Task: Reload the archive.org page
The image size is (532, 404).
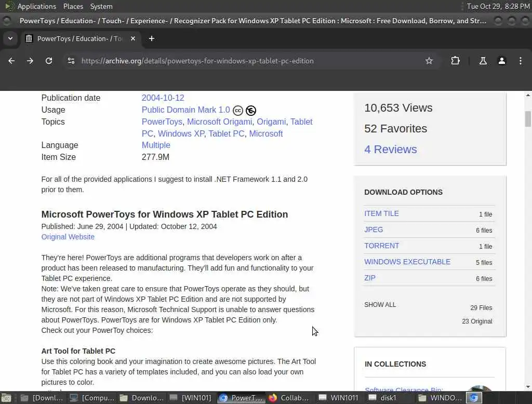Action: [49, 61]
